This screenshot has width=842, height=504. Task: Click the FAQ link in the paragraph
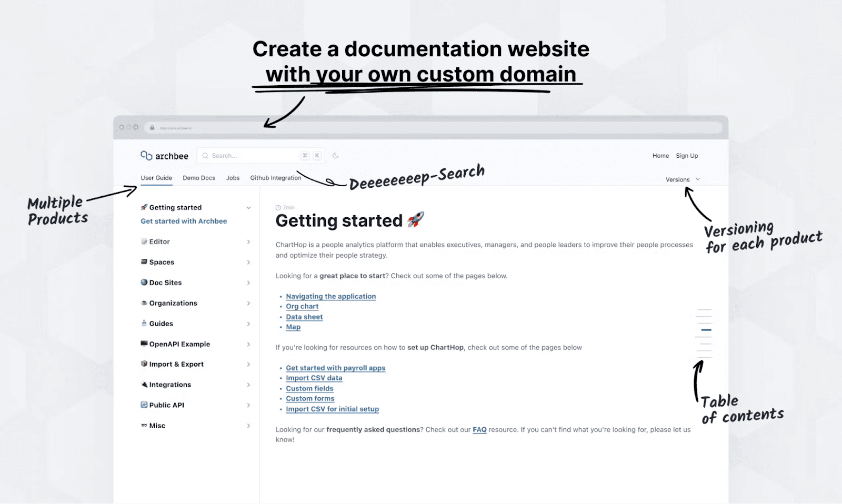click(479, 429)
